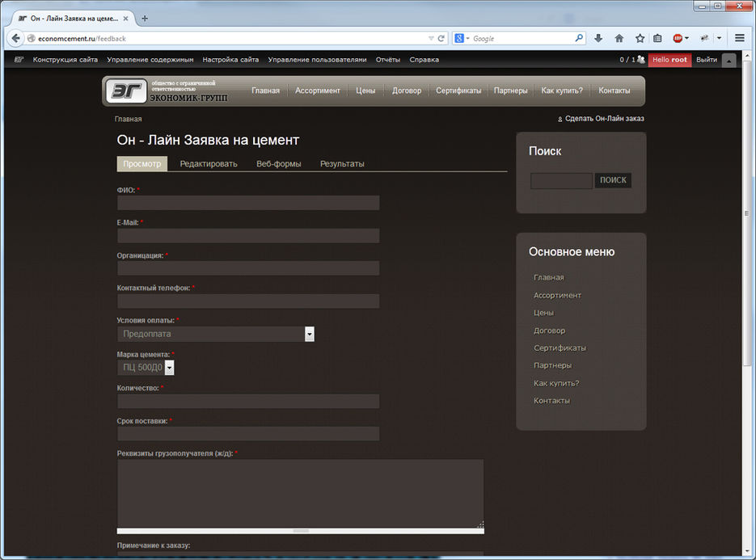
Task: Open Конструкция сайта admin menu
Action: 65,60
